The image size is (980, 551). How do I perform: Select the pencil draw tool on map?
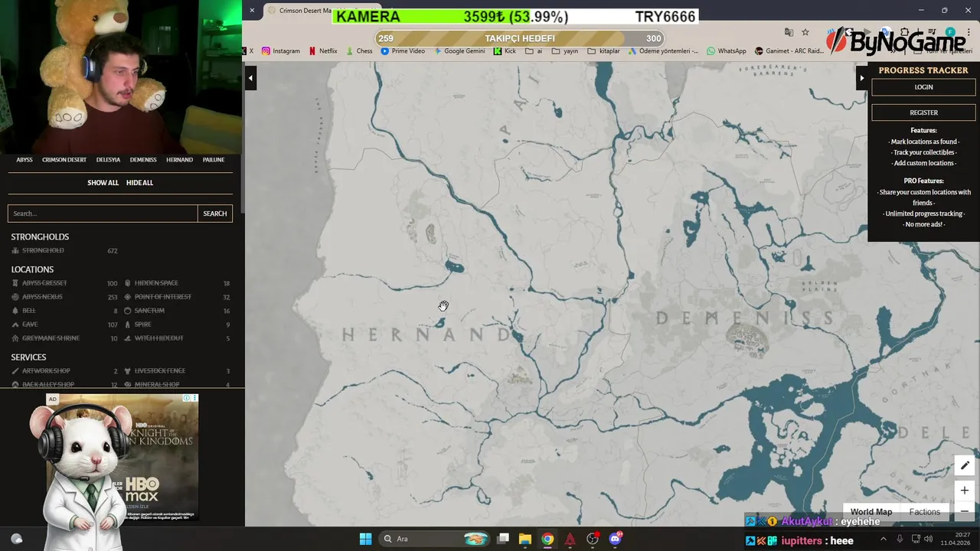pos(965,465)
